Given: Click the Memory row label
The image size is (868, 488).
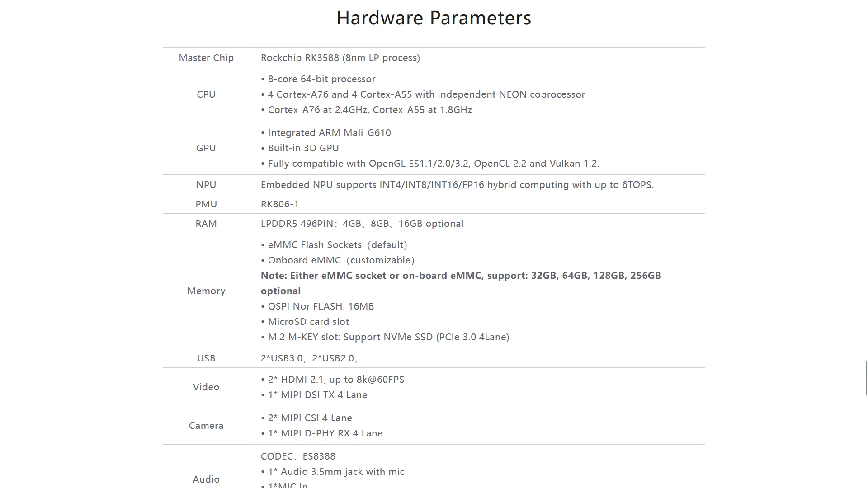Looking at the screenshot, I should click(x=206, y=291).
